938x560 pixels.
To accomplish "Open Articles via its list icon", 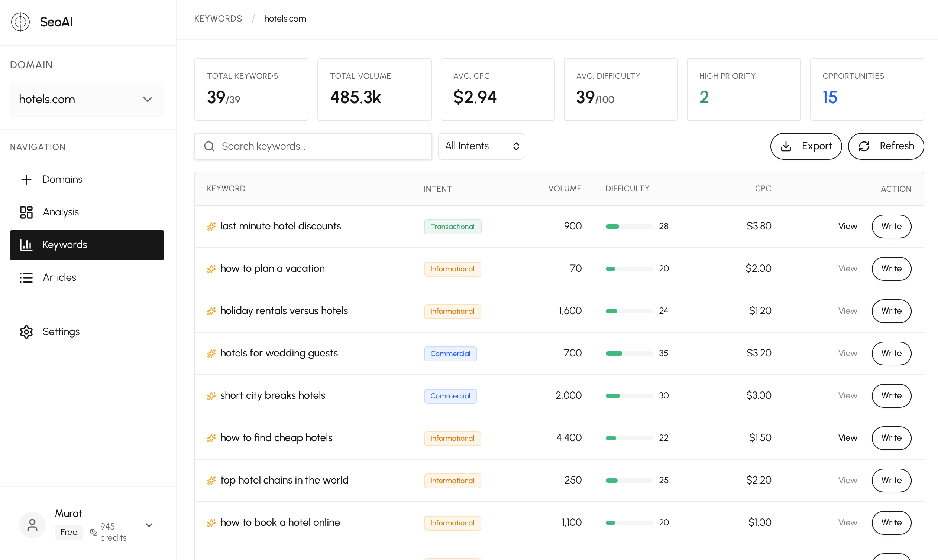I will click(x=26, y=277).
